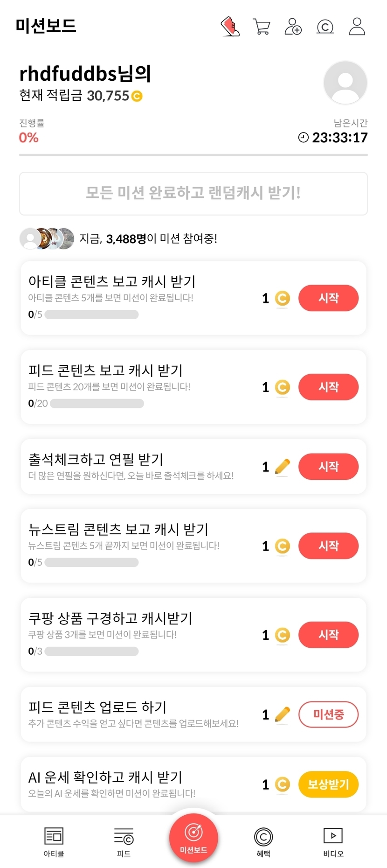This screenshot has width=387, height=868.
Task: Start the 아티클 콘텐츠 보고 캐시 받기 mission
Action: click(328, 298)
